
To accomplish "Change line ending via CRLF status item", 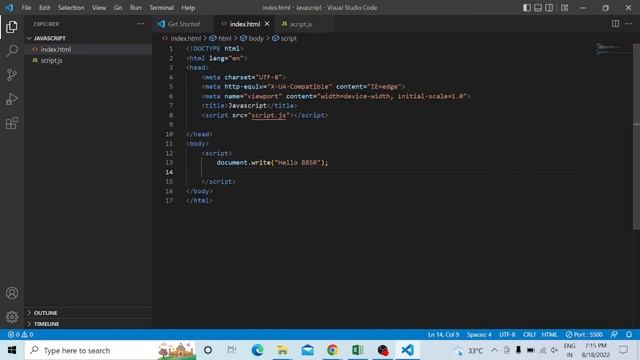I will click(x=529, y=334).
